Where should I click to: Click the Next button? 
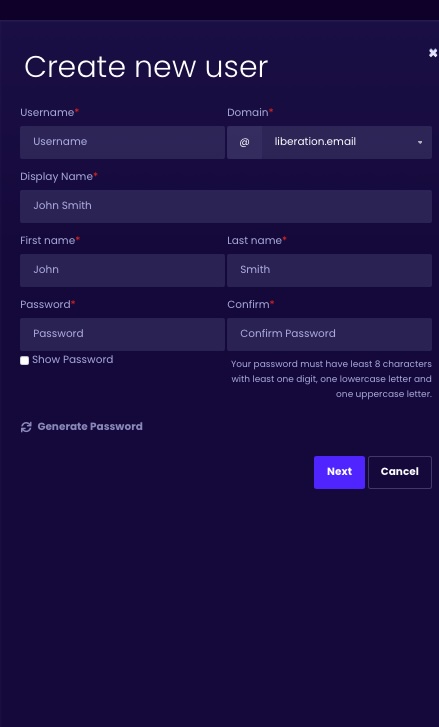pos(339,472)
